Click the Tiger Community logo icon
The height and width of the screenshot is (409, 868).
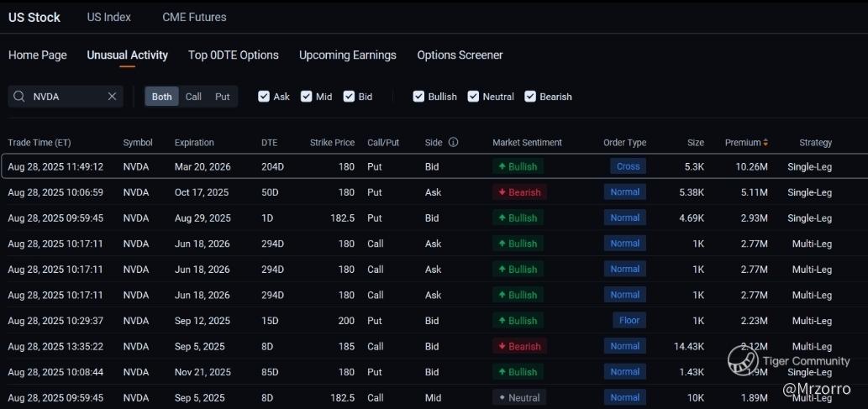click(x=744, y=360)
